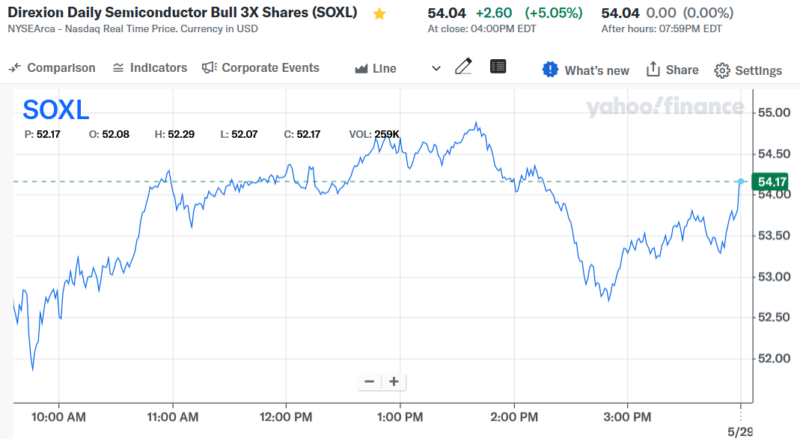Click the Comparison arrows icon

click(14, 68)
